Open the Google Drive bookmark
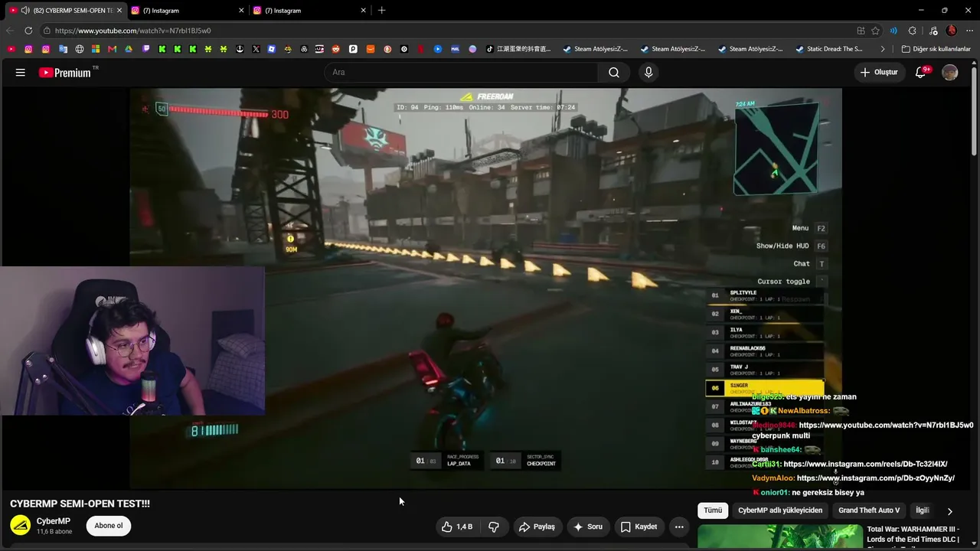The width and height of the screenshot is (980, 551). point(129,49)
